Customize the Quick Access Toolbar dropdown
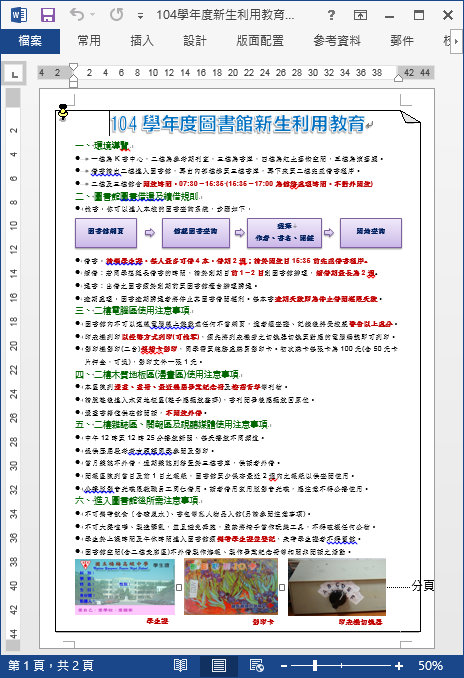This screenshot has width=464, height=678. (140, 16)
